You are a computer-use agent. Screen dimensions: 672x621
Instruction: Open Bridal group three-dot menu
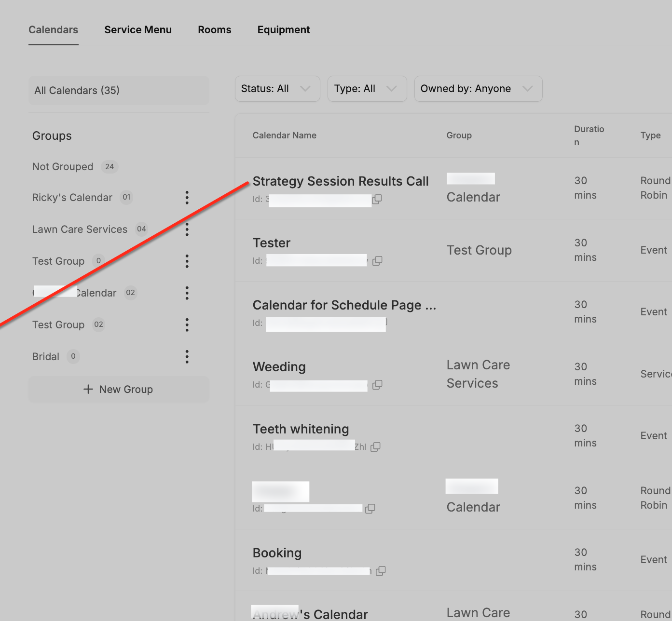tap(187, 357)
